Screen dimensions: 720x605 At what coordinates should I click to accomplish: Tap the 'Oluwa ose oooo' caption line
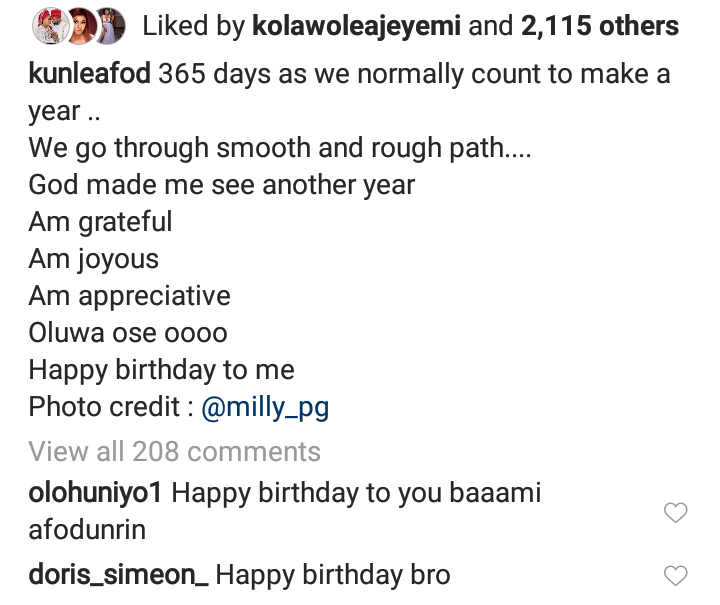pos(128,333)
